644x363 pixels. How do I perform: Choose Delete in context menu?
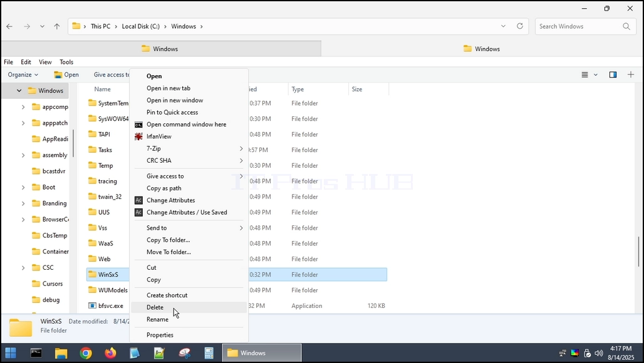coord(189,307)
